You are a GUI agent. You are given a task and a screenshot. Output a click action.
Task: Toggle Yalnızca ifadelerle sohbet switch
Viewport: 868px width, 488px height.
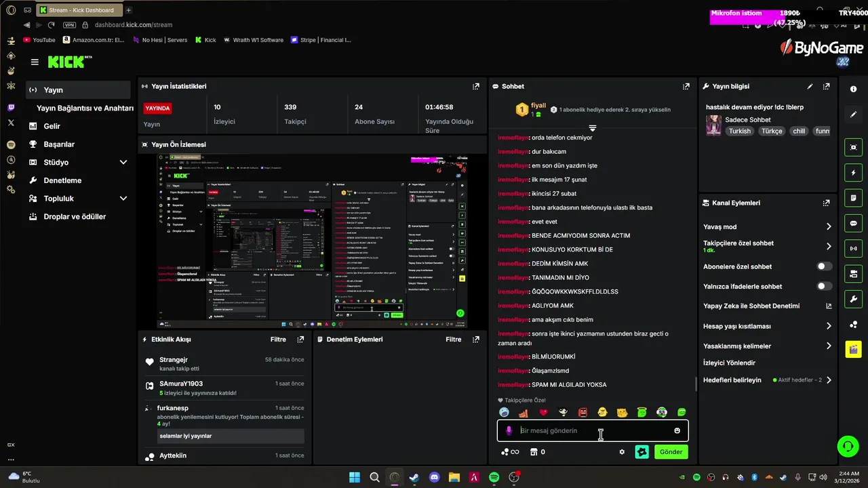[x=825, y=286]
